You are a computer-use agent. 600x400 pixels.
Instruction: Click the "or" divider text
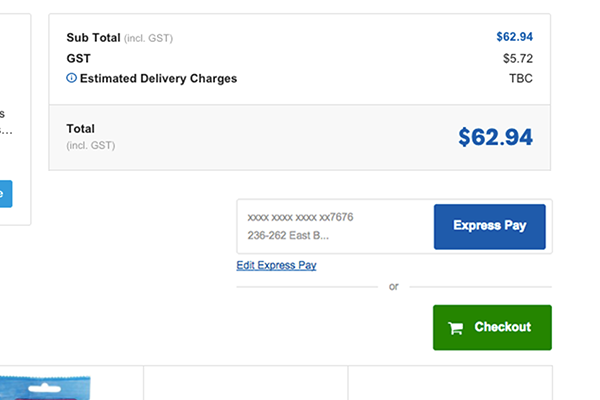tap(393, 286)
